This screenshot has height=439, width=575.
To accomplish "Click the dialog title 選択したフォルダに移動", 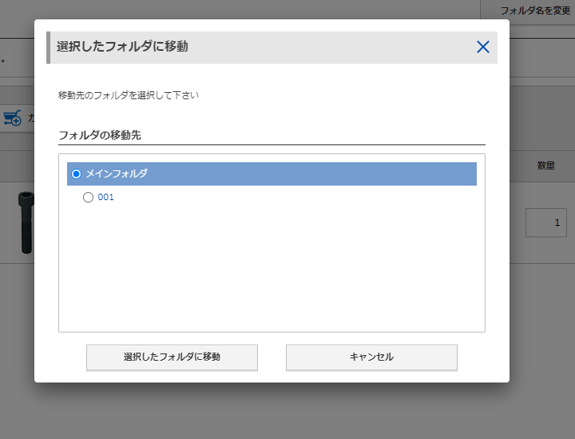I will pyautogui.click(x=122, y=47).
